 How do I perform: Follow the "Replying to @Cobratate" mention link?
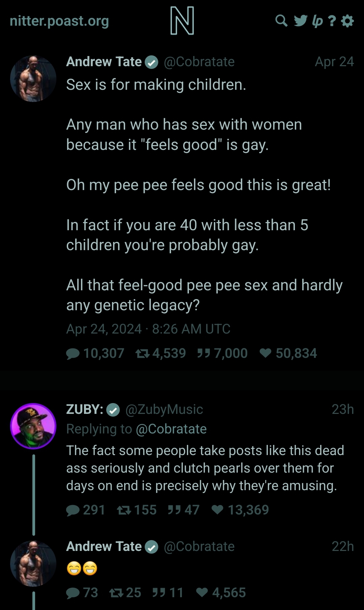171,429
